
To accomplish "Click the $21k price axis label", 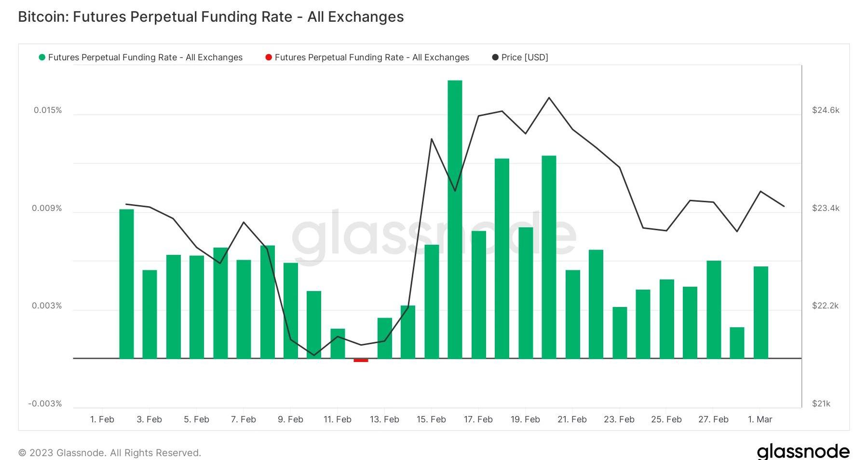I will pyautogui.click(x=821, y=404).
